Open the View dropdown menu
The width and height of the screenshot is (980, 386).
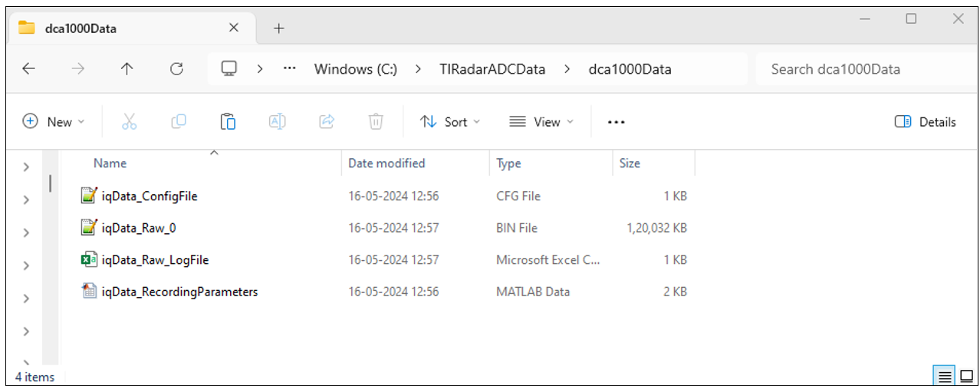pyautogui.click(x=541, y=122)
